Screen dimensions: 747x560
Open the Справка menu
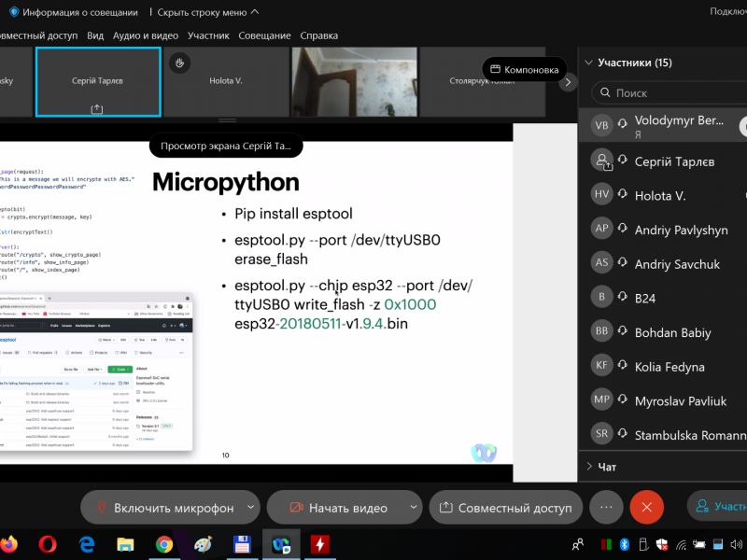(319, 35)
